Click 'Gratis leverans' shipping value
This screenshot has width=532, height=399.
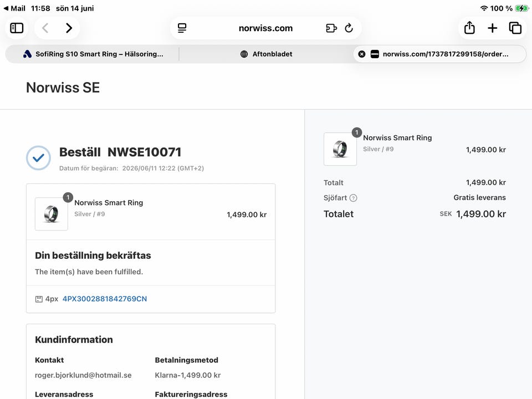tap(479, 197)
